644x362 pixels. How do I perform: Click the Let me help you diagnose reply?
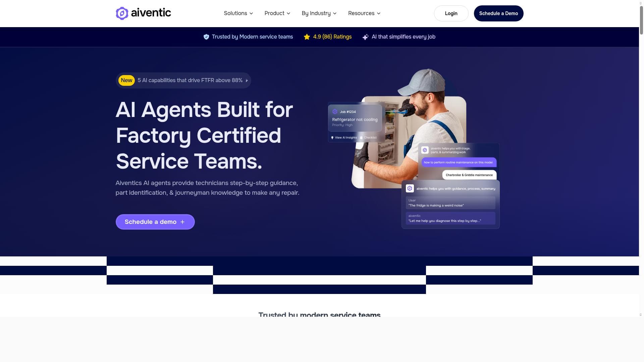point(450,218)
